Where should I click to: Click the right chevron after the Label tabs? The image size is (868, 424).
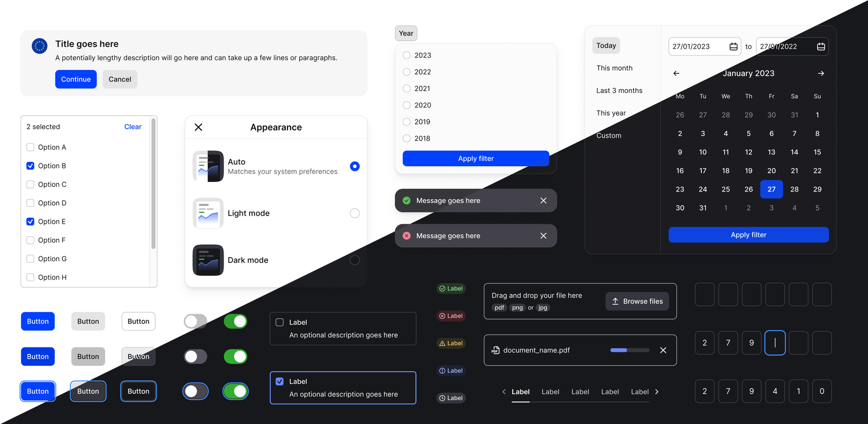pyautogui.click(x=657, y=392)
